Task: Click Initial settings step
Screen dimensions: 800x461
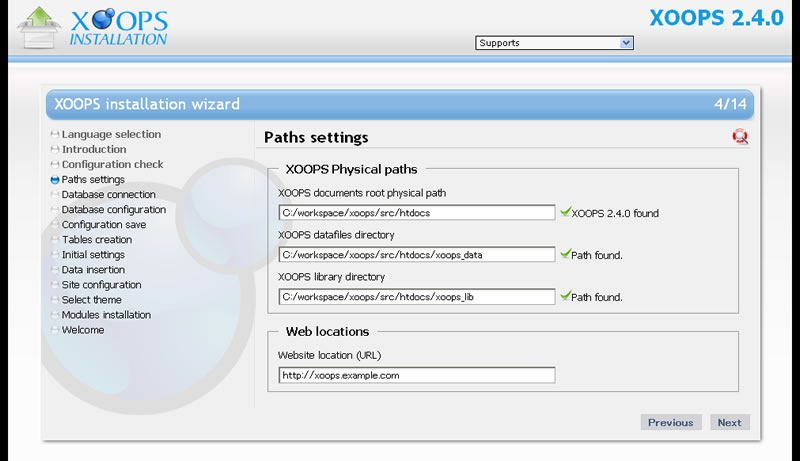Action: (x=93, y=254)
